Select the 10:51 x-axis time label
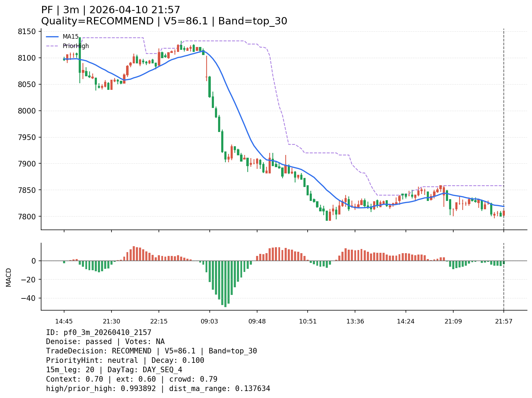Screen dimensions: 532x398 [x=308, y=321]
